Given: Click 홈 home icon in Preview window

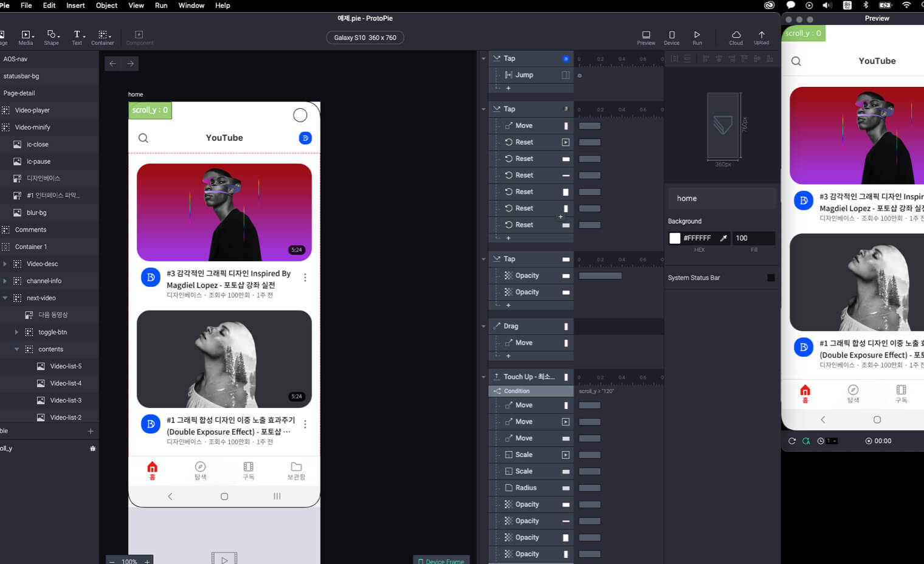Looking at the screenshot, I should click(805, 390).
